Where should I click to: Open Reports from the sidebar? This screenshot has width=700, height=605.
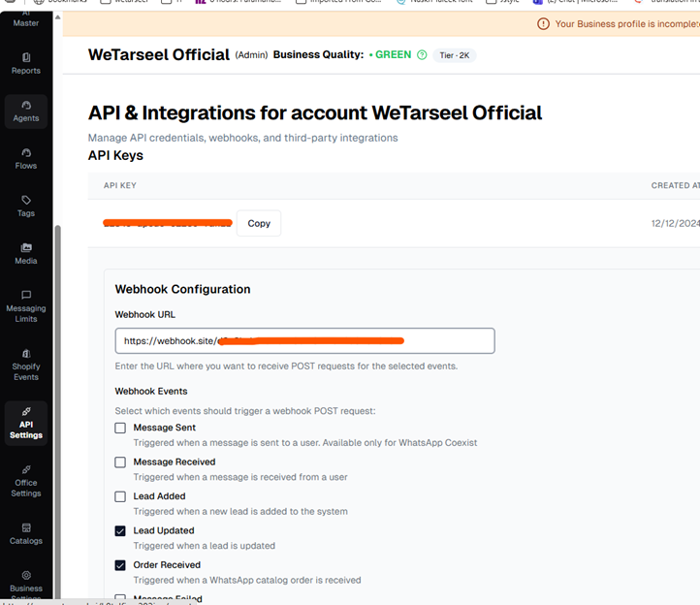pos(26,64)
